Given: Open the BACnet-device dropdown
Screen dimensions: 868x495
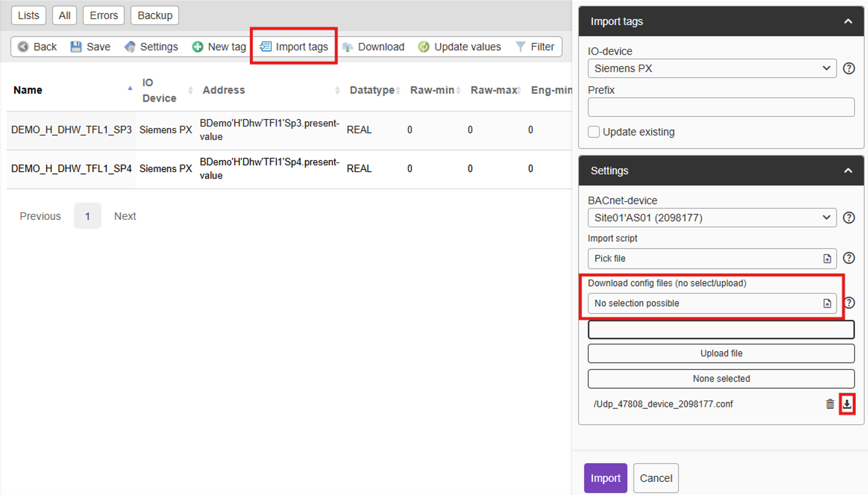Looking at the screenshot, I should (x=712, y=218).
